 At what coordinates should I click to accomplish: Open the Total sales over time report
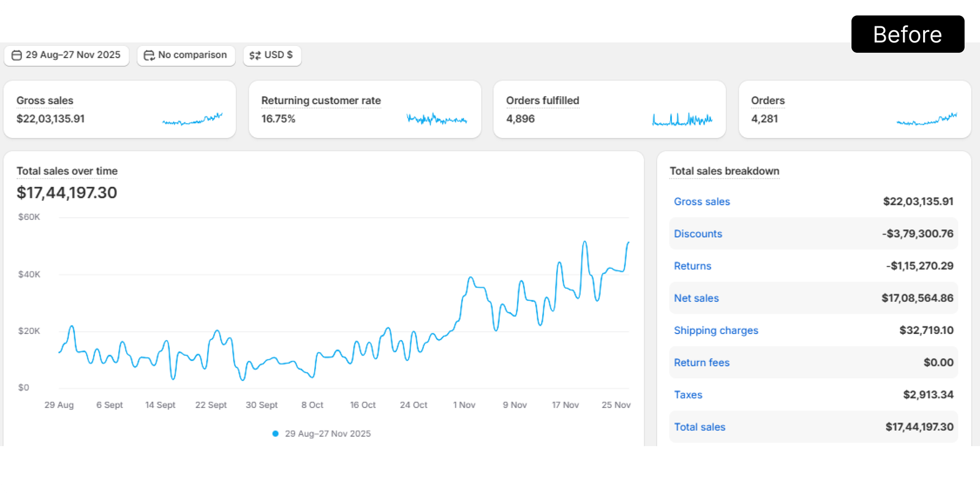pyautogui.click(x=67, y=172)
